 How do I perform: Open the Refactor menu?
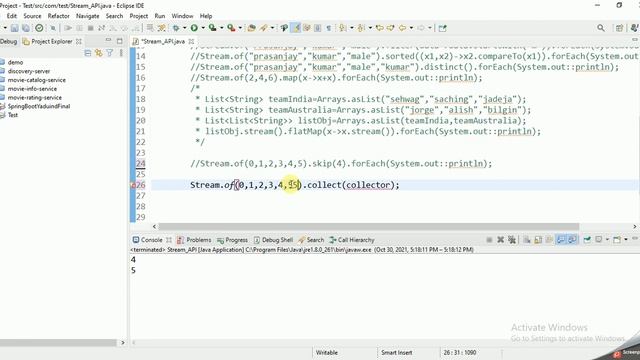click(59, 16)
